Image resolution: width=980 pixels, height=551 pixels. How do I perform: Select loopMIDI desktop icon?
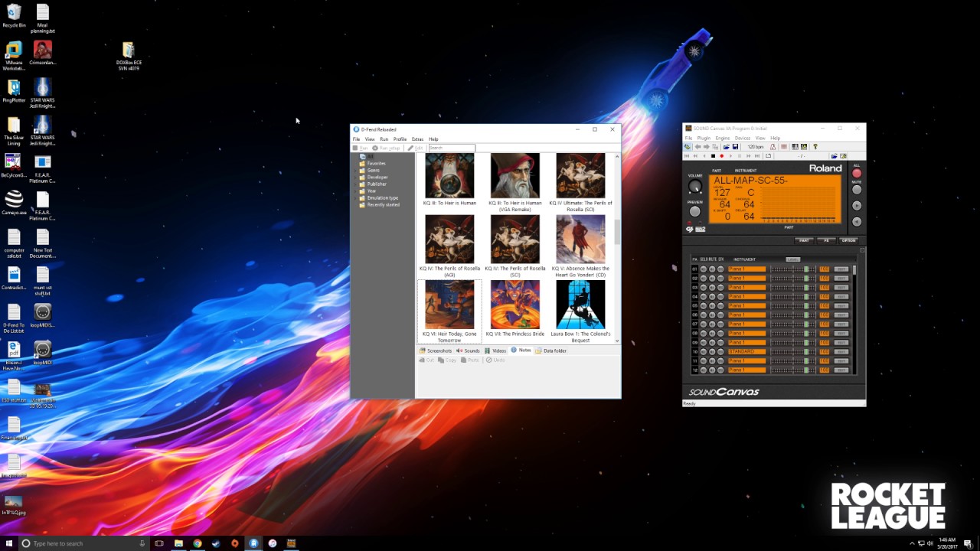[x=43, y=353]
